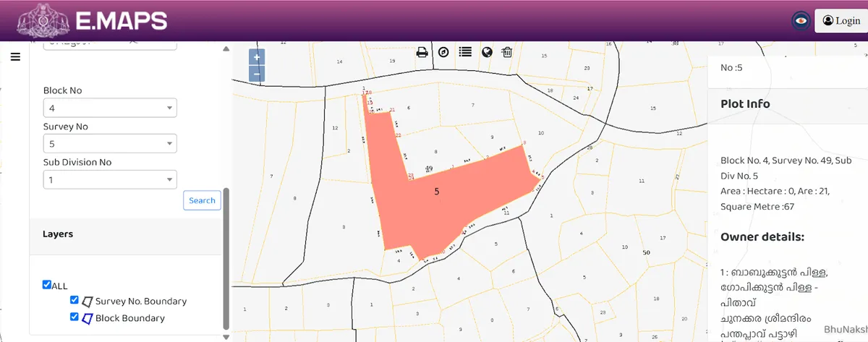The height and width of the screenshot is (342, 868).
Task: Open the Sub Division No dropdown
Action: tap(110, 179)
